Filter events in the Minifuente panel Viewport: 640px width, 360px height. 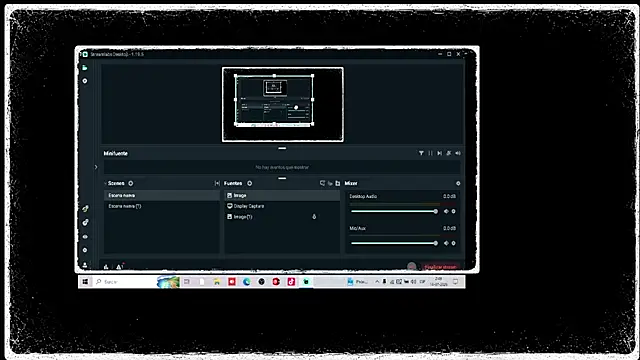(x=421, y=153)
